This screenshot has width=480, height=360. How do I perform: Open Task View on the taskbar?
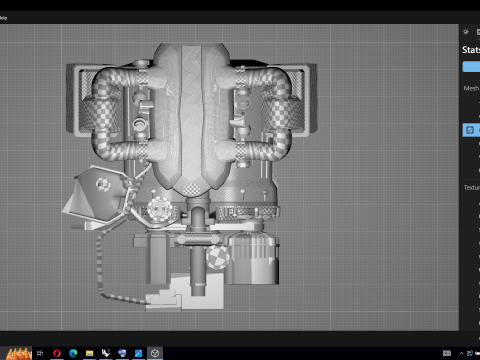(40, 353)
